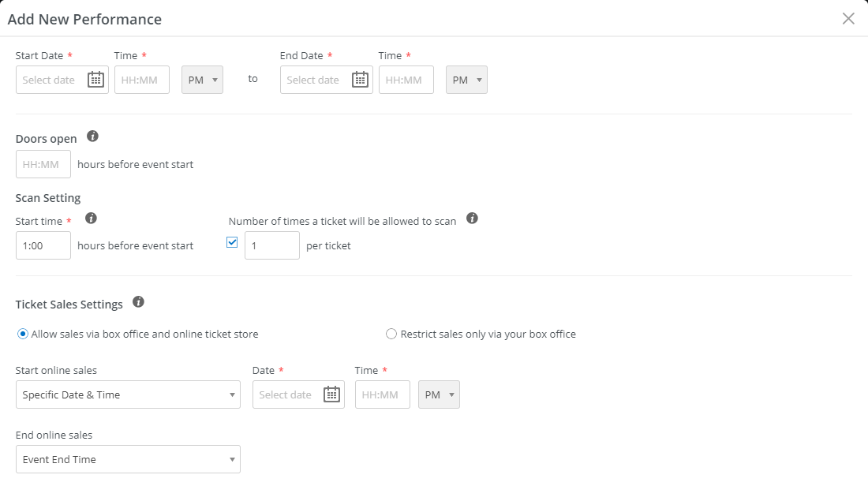Select Restrict sales only via your box office
The image size is (868, 486).
391,334
